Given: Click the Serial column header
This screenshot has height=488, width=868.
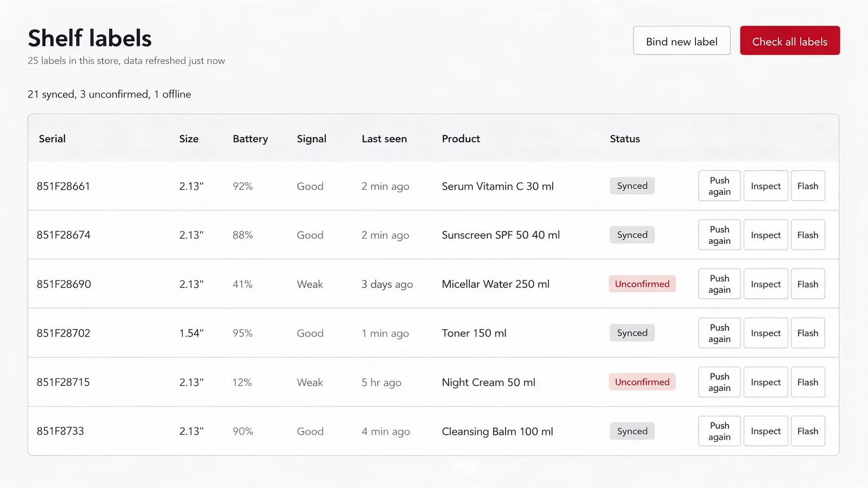Looking at the screenshot, I should 52,139.
